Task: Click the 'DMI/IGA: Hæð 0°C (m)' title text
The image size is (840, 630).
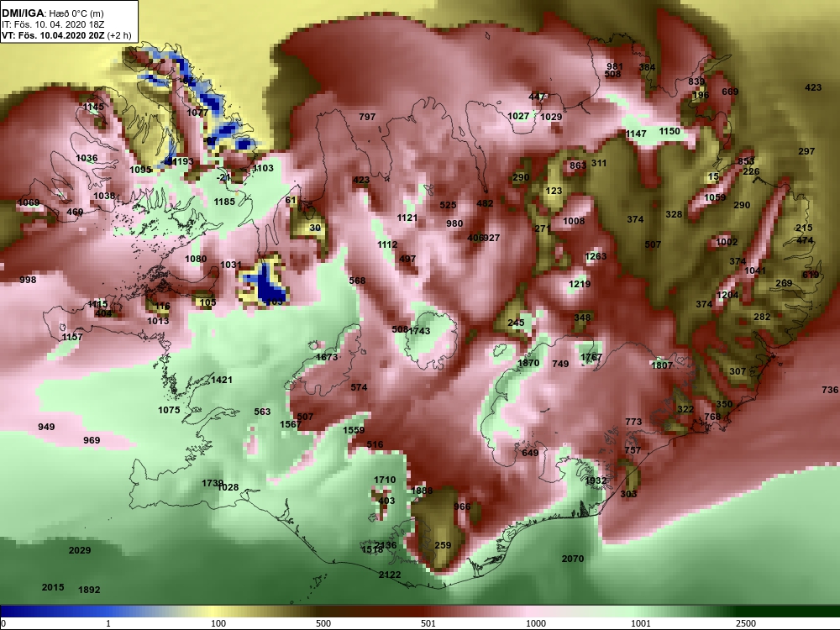Action: click(52, 13)
